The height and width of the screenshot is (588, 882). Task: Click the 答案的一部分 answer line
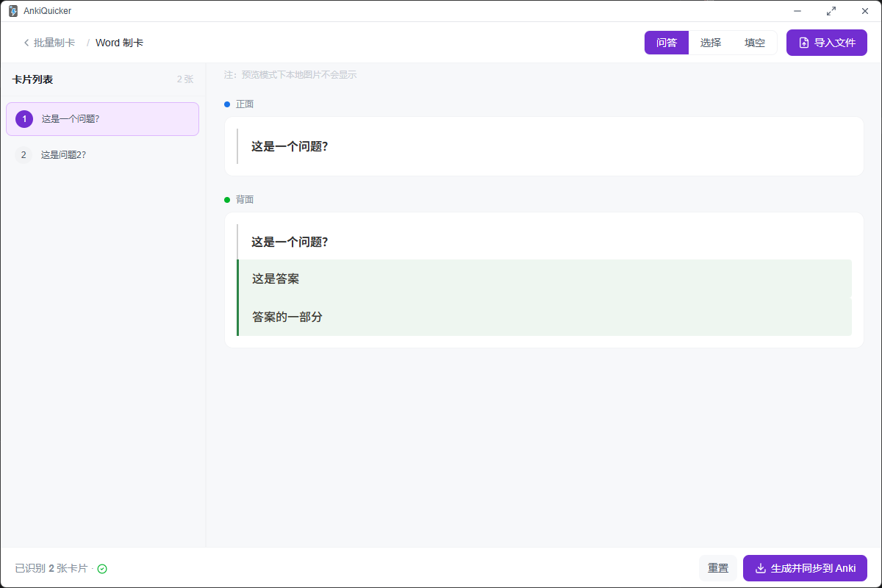tap(544, 317)
